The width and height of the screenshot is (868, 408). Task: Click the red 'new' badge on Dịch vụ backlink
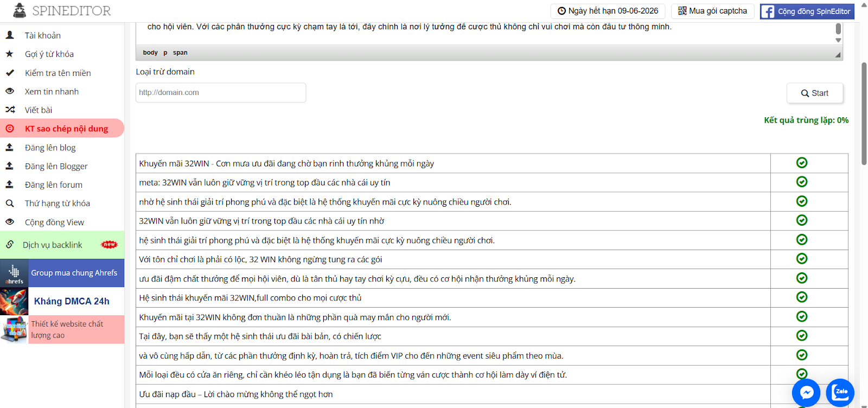[x=110, y=245]
